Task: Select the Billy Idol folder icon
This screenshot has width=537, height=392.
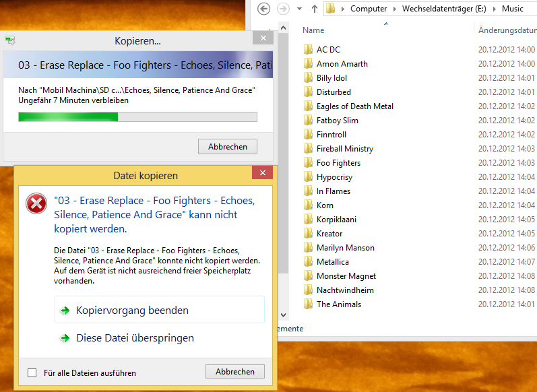Action: click(308, 77)
